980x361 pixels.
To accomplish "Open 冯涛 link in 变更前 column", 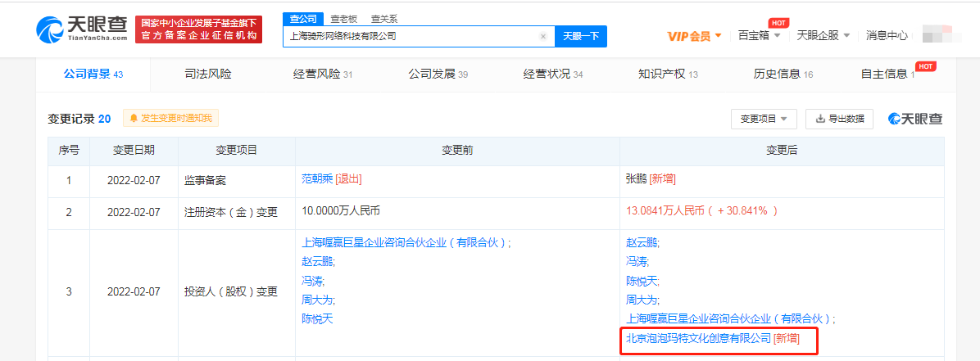I will click(312, 281).
